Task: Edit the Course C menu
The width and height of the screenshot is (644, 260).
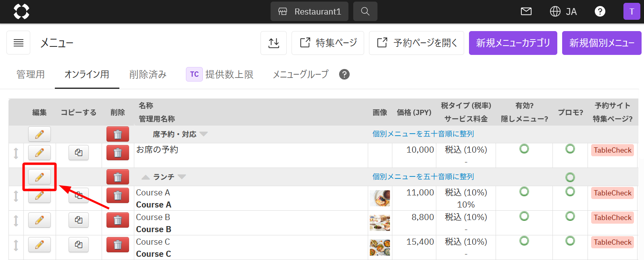Action: click(40, 245)
